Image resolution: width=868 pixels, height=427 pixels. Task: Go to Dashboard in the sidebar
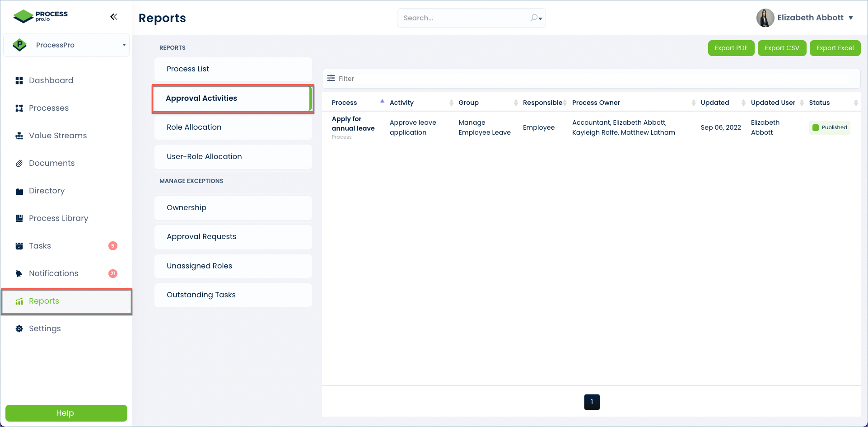point(51,80)
